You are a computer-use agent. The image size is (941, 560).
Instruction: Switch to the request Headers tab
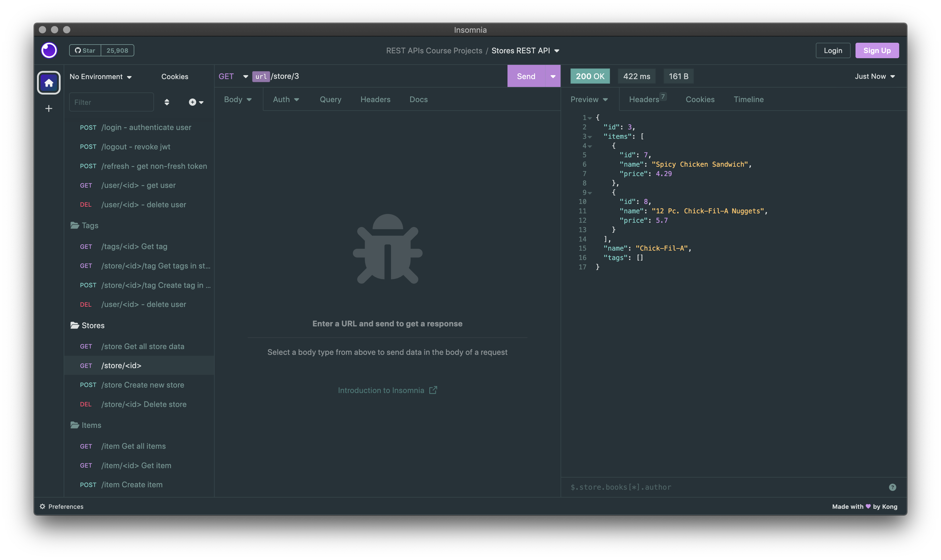click(x=375, y=99)
